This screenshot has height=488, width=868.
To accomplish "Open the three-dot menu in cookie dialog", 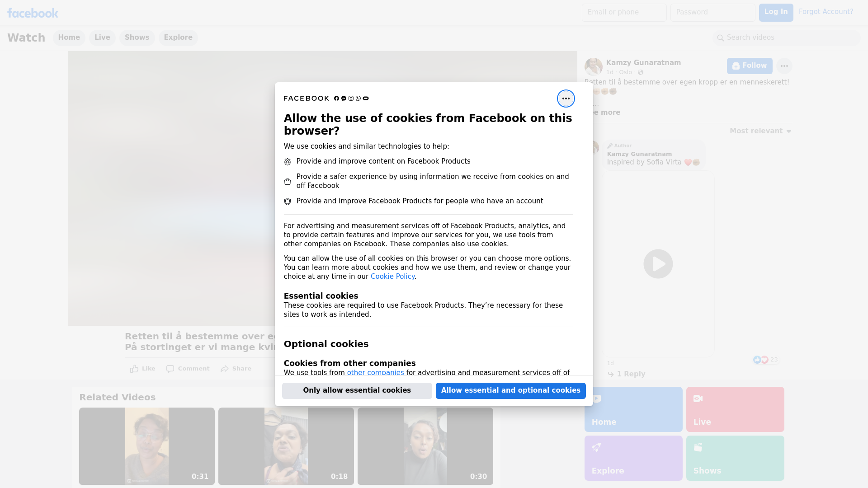I will [566, 99].
